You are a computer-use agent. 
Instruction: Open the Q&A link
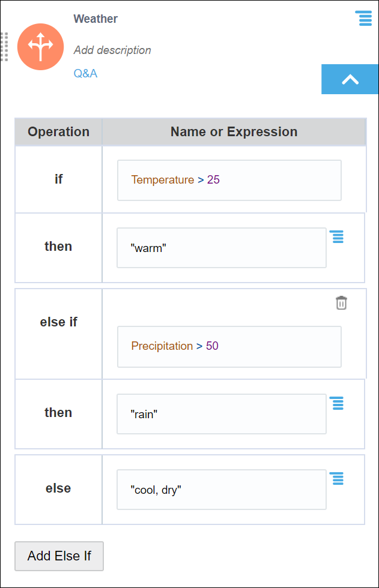click(85, 74)
